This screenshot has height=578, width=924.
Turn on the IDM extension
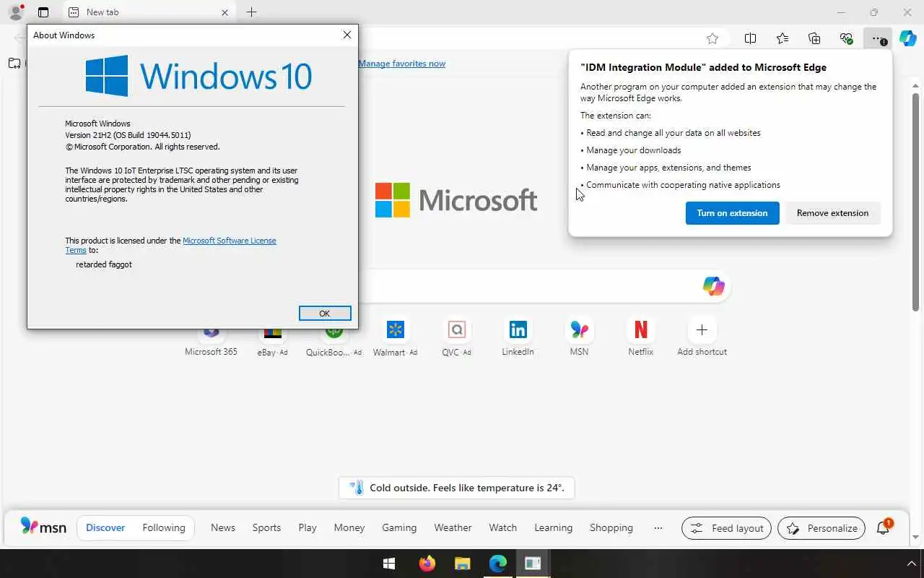click(732, 213)
